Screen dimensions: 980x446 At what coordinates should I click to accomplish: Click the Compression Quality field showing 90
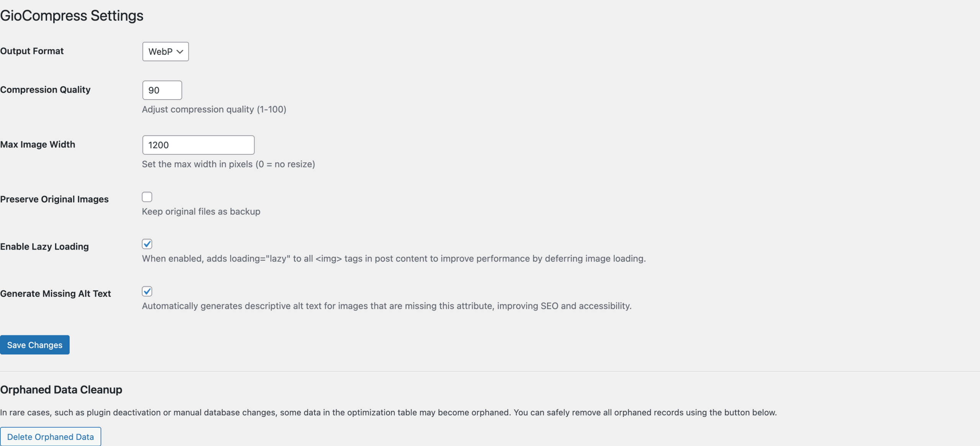162,90
